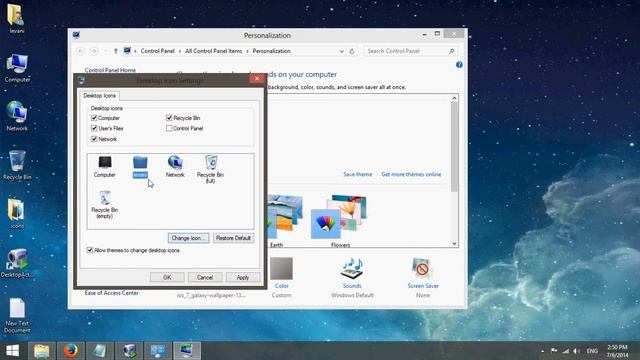Open the Ease of Access Center link

[111, 293]
